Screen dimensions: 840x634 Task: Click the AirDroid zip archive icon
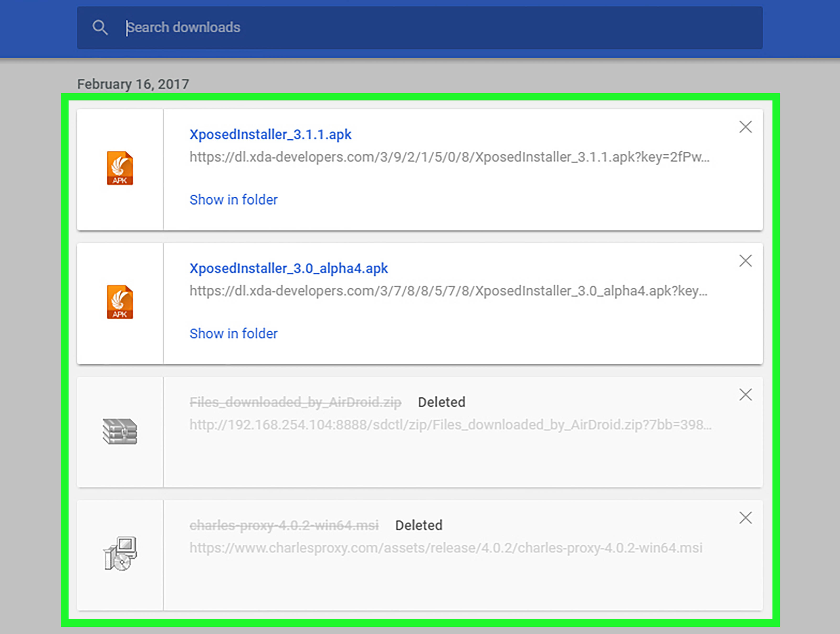tap(120, 431)
